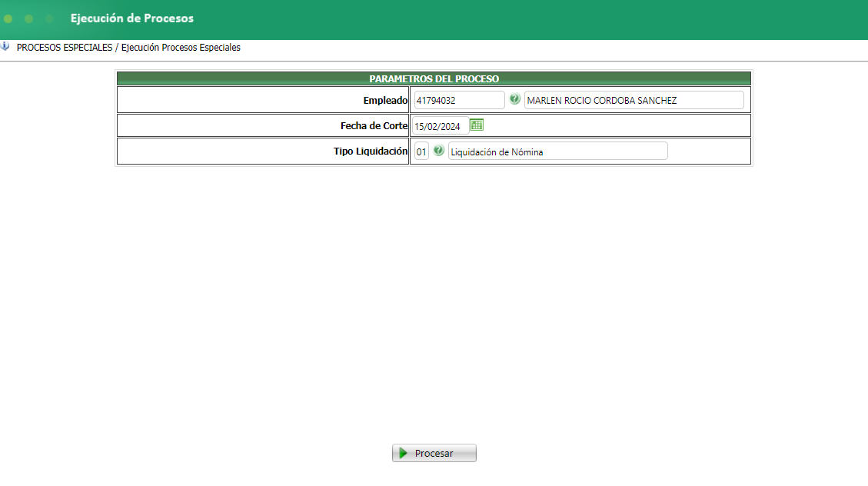
Task: Click the second green window control dot
Action: tap(28, 18)
